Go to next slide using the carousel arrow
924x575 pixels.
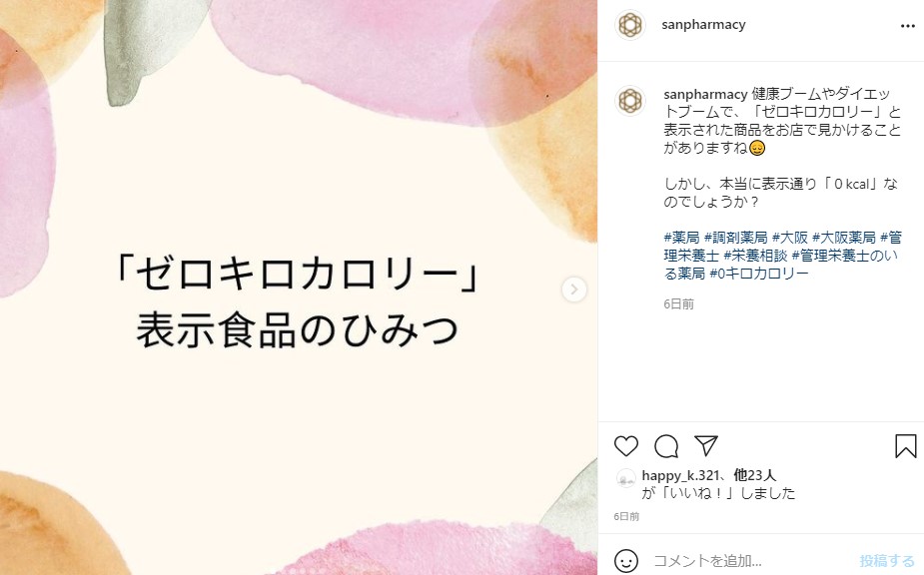[x=574, y=289]
